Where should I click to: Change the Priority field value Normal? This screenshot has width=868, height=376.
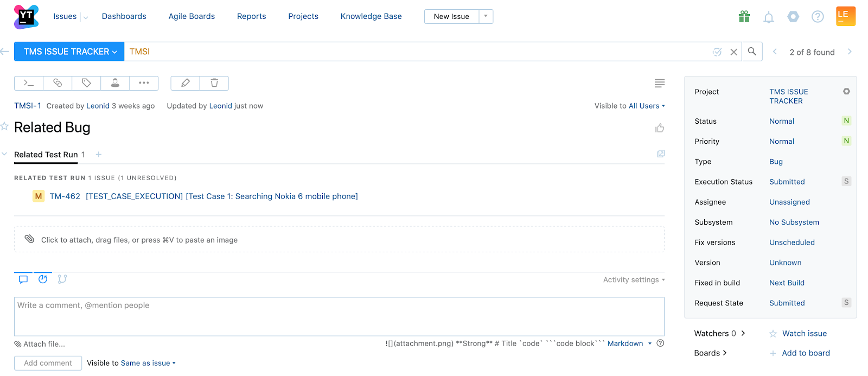click(782, 141)
